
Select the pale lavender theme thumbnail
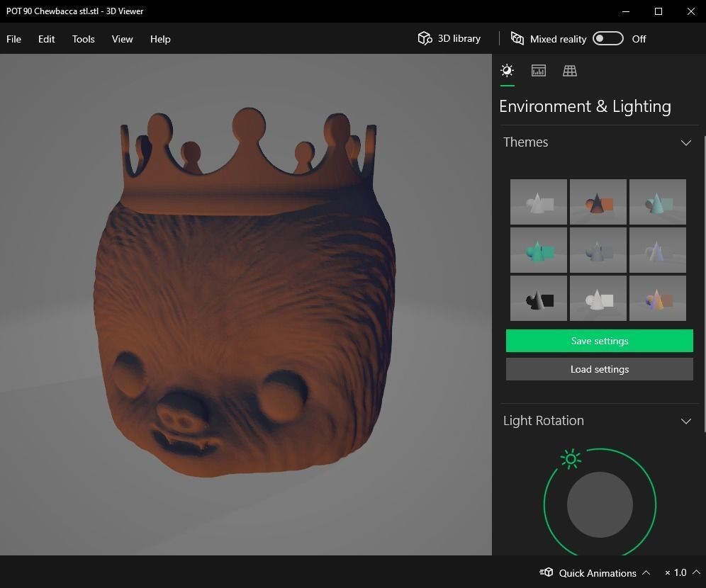(657, 249)
